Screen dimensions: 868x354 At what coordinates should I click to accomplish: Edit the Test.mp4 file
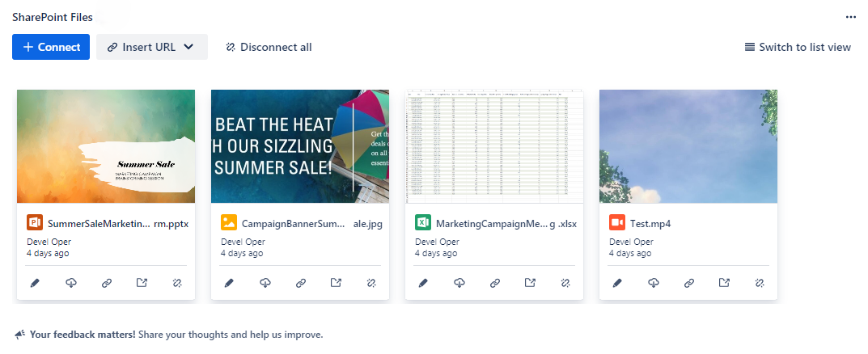(x=617, y=283)
